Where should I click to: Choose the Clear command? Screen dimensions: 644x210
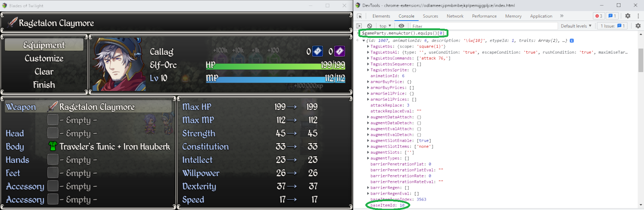pos(44,71)
